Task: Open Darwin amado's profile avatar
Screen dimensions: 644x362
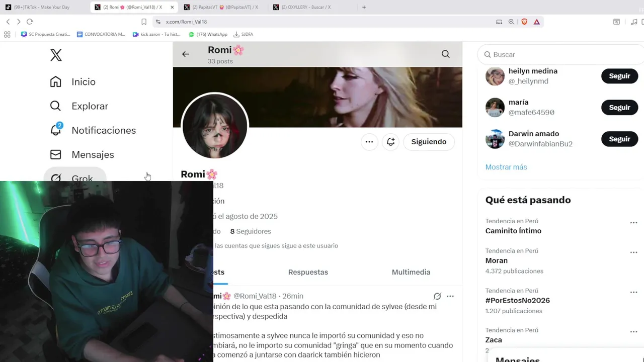Action: coord(495,139)
